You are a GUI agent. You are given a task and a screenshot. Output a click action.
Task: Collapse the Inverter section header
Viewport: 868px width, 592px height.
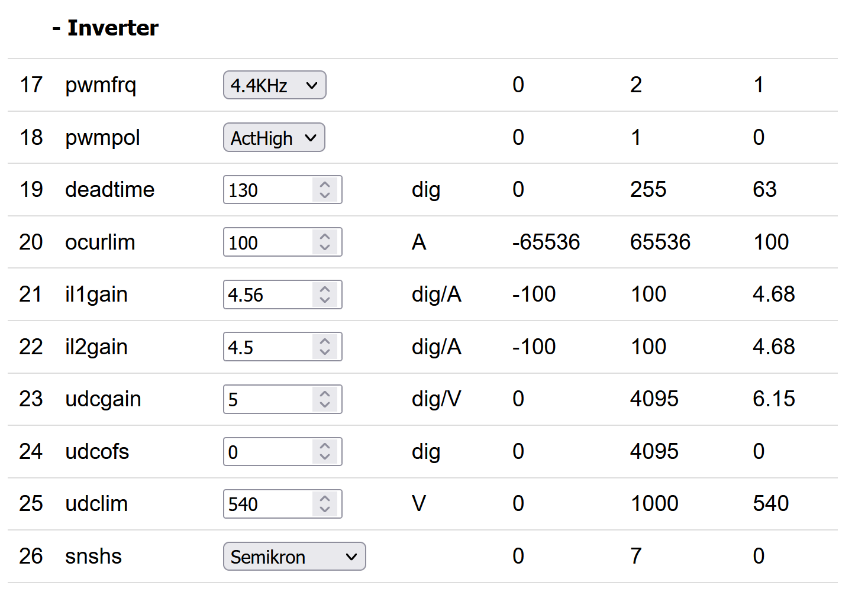pos(105,28)
